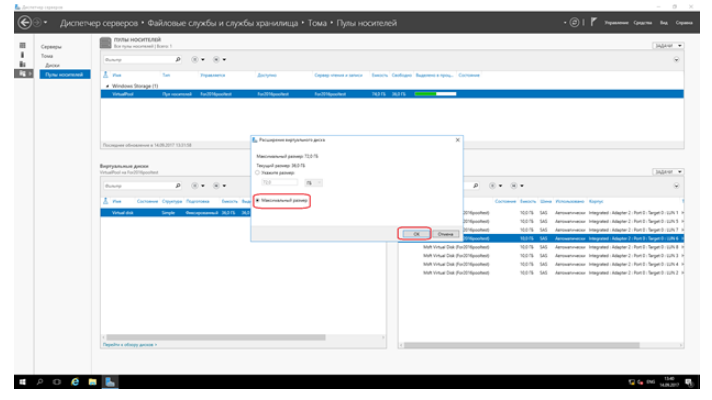Viewport: 712px width, 400px height.
Task: Open the ЗАДАЧИ dropdown for storage pools
Action: [669, 45]
